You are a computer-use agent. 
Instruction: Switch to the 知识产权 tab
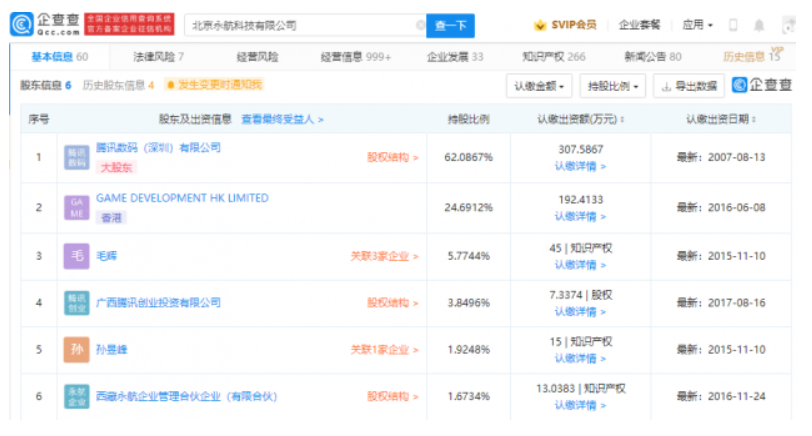tap(554, 57)
